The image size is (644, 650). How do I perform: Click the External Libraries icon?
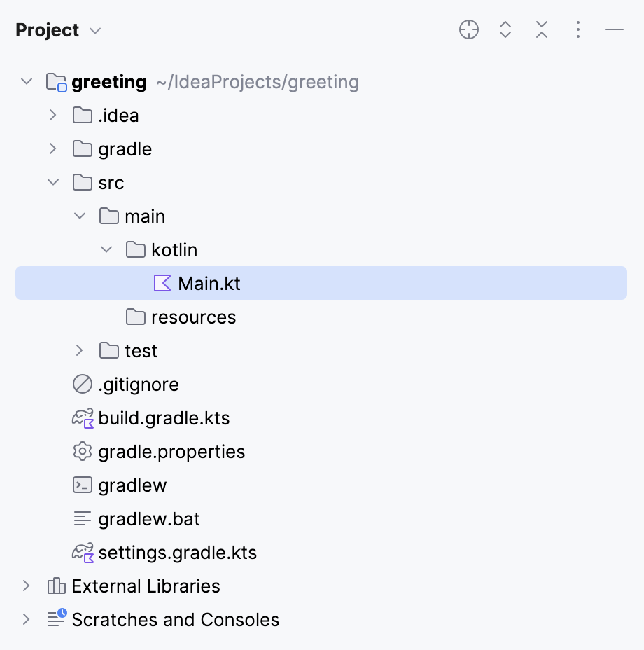click(x=56, y=586)
